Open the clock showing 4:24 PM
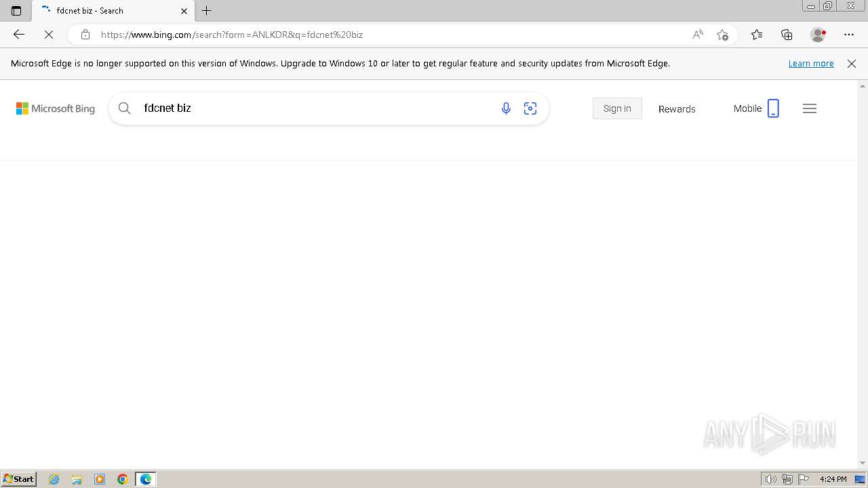This screenshot has height=488, width=868. pyautogui.click(x=833, y=479)
